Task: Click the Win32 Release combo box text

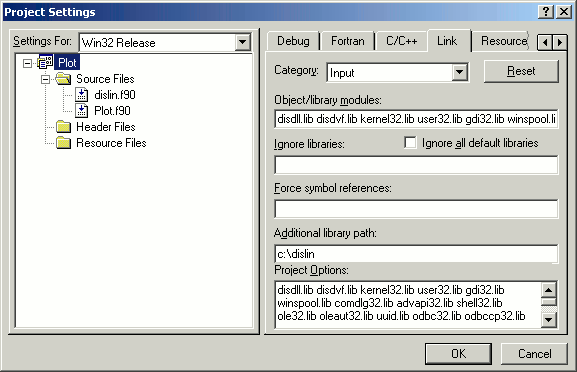Action: point(118,43)
